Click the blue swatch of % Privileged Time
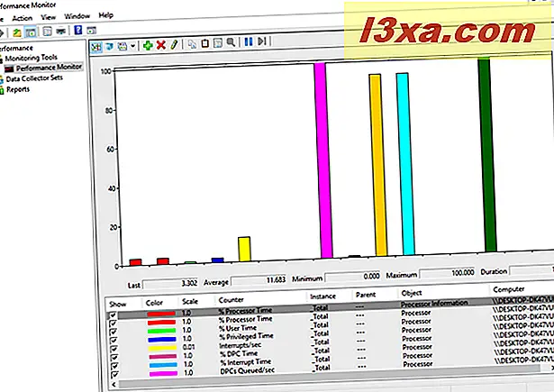 [162, 340]
